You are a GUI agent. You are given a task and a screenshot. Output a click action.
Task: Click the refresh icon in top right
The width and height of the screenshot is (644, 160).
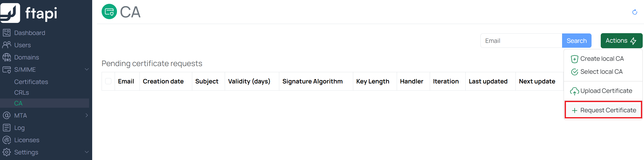click(x=635, y=12)
